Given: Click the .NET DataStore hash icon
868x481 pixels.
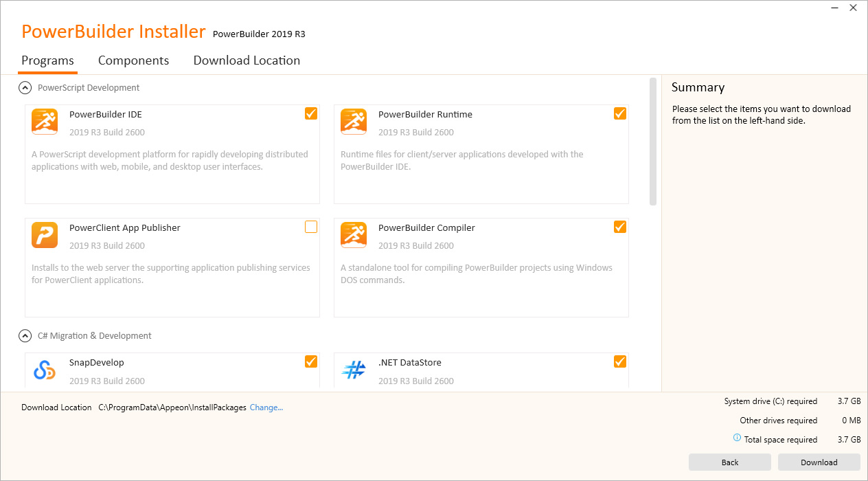Looking at the screenshot, I should click(x=354, y=370).
